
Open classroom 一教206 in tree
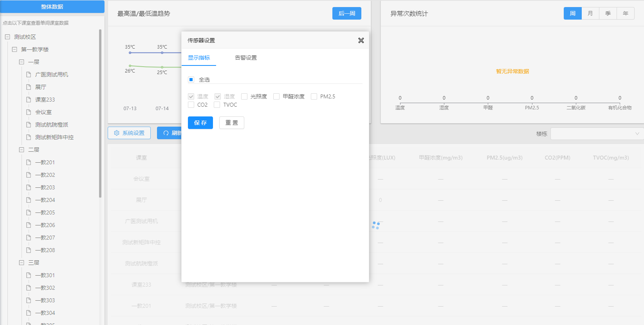click(x=45, y=225)
